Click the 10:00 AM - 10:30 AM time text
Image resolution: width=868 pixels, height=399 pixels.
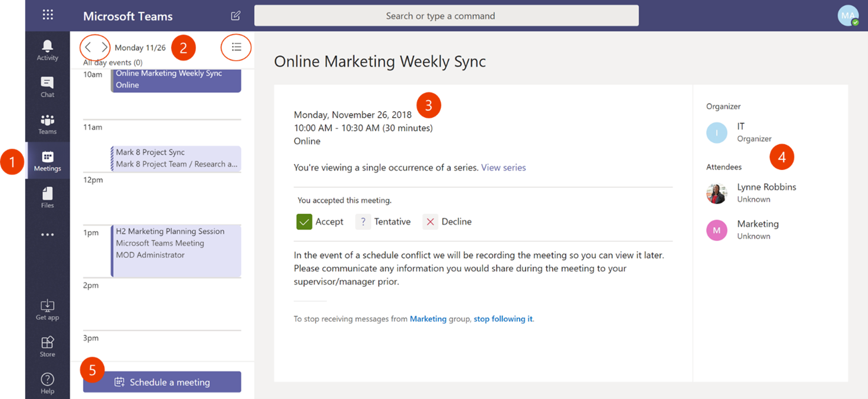363,128
